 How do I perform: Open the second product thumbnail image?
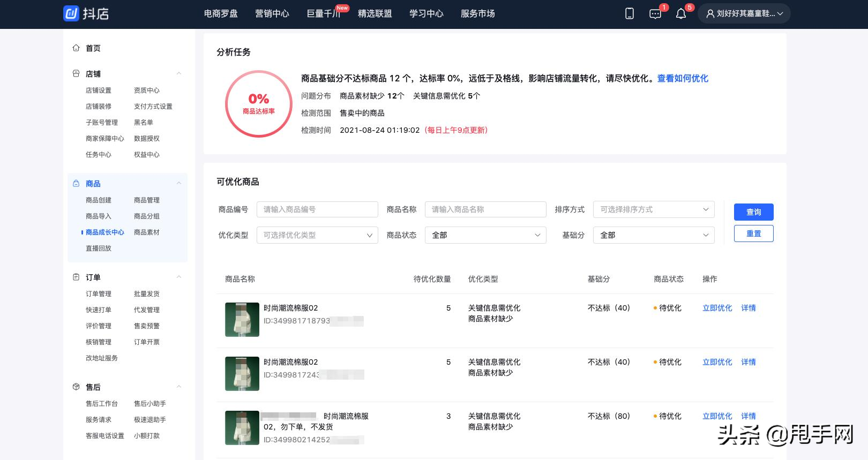(x=242, y=374)
